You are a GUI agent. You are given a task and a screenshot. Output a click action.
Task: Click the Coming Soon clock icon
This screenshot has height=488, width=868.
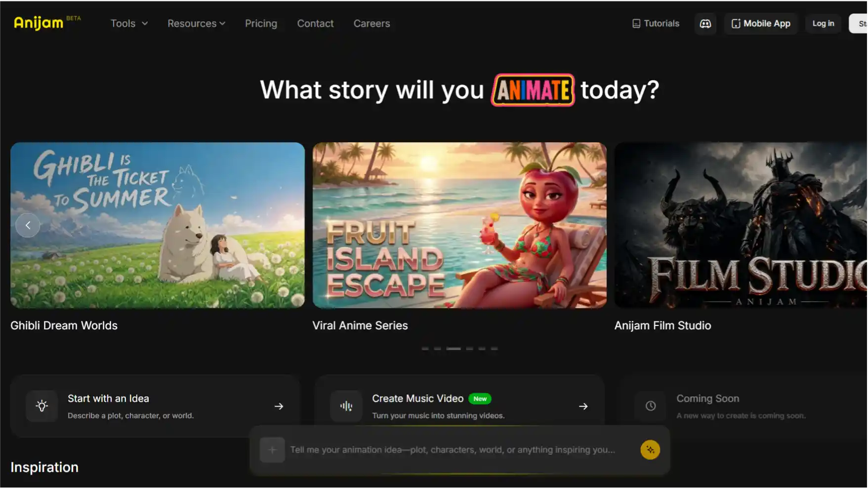651,406
